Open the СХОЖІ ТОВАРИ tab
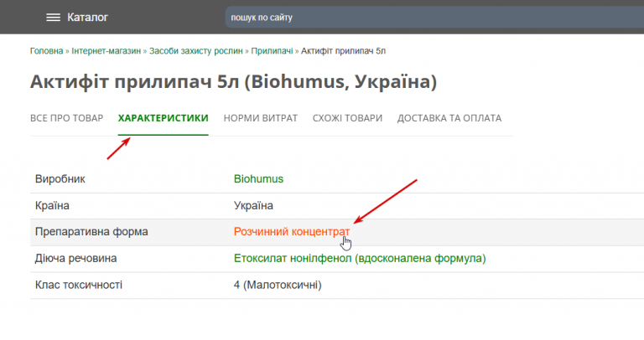The image size is (644, 340). coord(347,118)
